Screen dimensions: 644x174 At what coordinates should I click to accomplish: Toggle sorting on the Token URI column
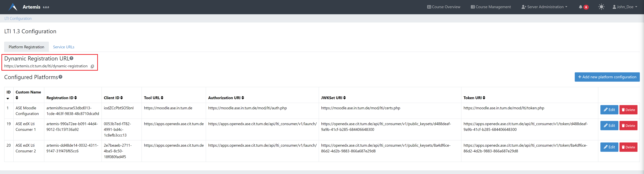click(x=484, y=98)
